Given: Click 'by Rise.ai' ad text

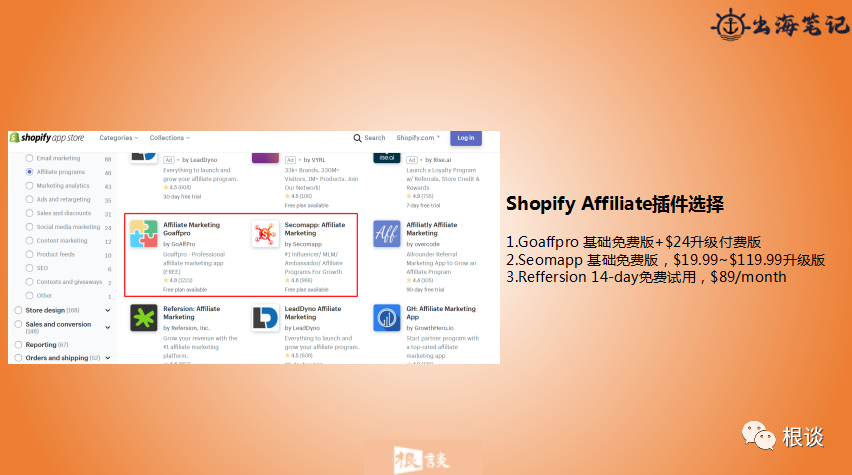Looking at the screenshot, I should (x=438, y=160).
